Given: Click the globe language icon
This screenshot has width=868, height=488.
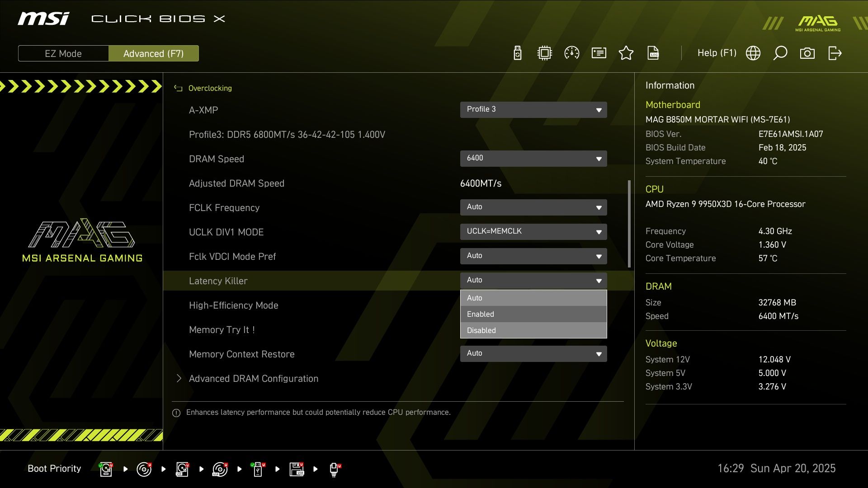Looking at the screenshot, I should (x=753, y=53).
